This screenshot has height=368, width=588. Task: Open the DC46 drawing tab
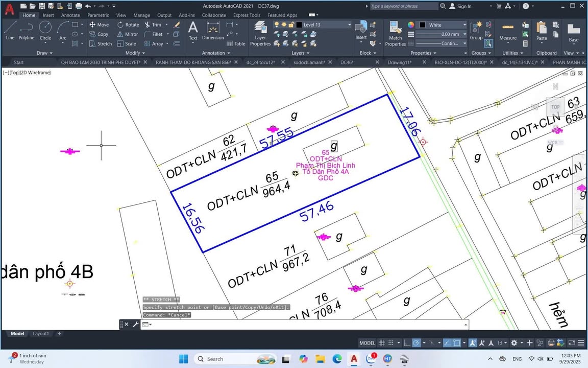pyautogui.click(x=346, y=62)
